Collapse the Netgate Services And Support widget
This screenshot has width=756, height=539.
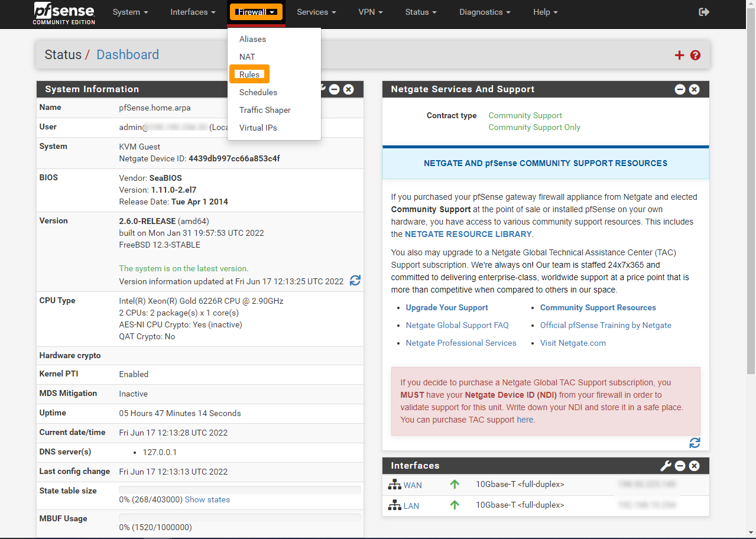click(x=680, y=89)
